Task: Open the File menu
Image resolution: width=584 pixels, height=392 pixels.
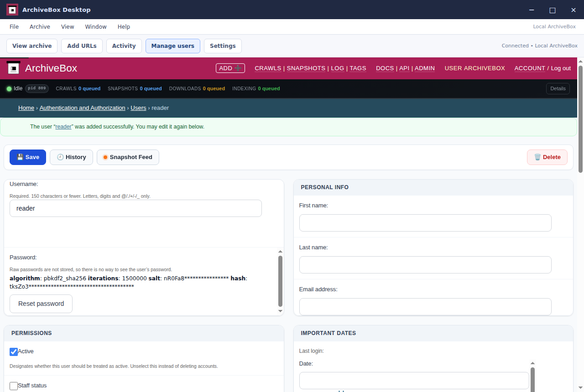Action: click(x=14, y=27)
